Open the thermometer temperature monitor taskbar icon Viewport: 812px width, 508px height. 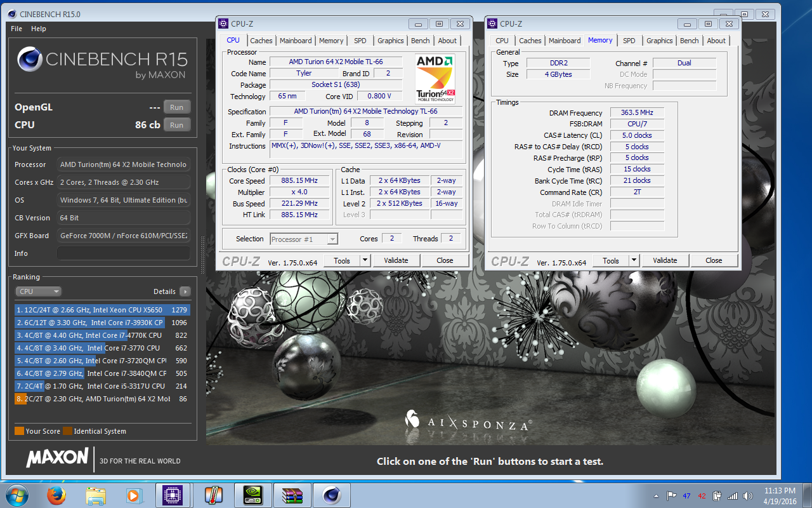213,495
